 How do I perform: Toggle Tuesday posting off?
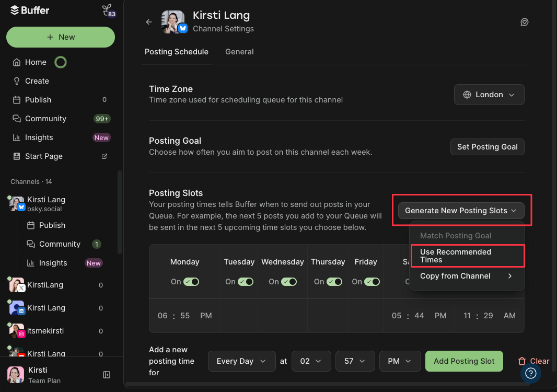[x=246, y=282]
